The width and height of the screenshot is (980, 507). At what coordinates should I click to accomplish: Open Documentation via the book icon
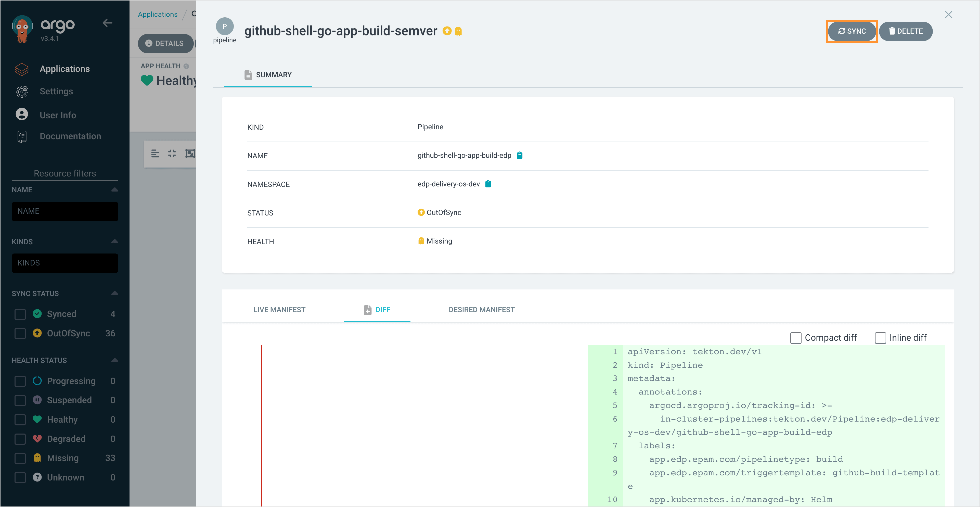click(22, 136)
